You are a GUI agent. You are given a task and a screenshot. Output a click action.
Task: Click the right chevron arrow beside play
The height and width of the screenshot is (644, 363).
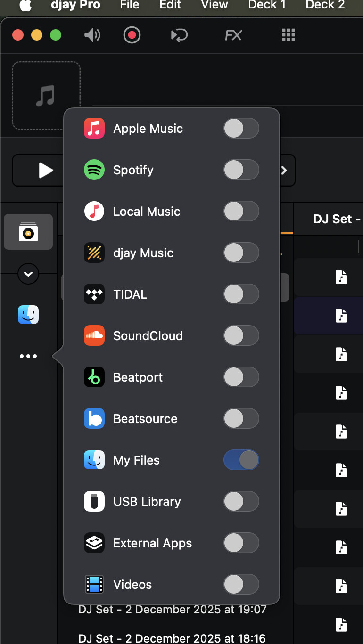284,171
